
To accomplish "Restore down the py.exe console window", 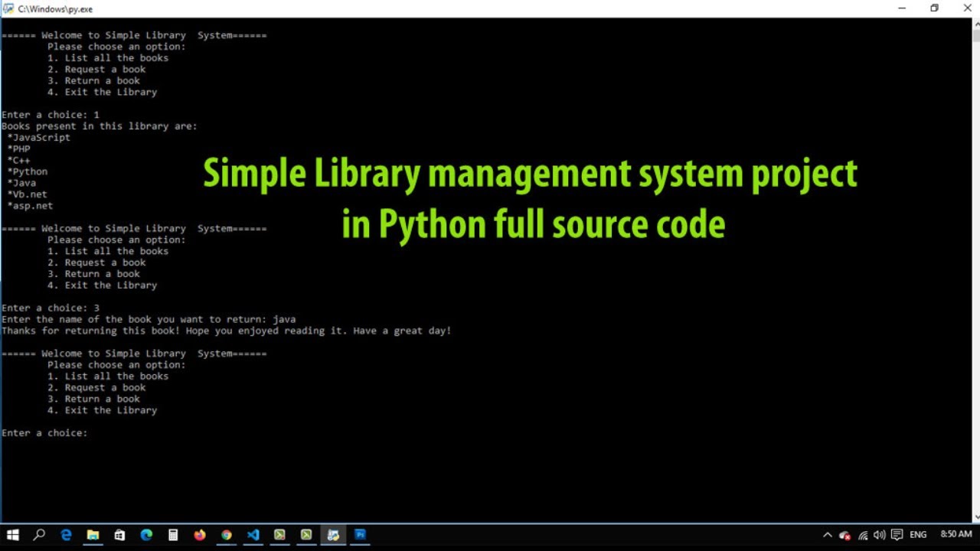I will coord(935,8).
